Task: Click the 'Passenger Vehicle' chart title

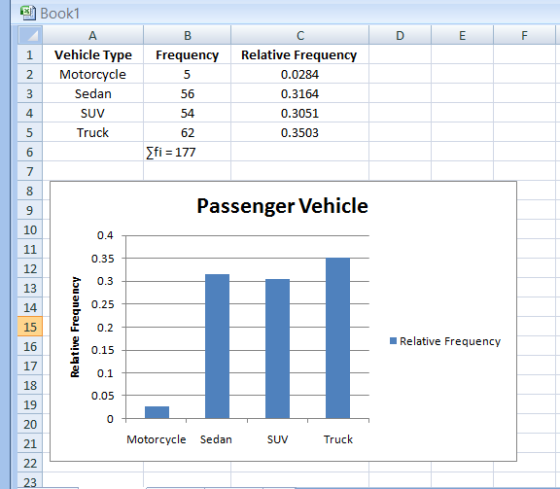Action: 282,206
